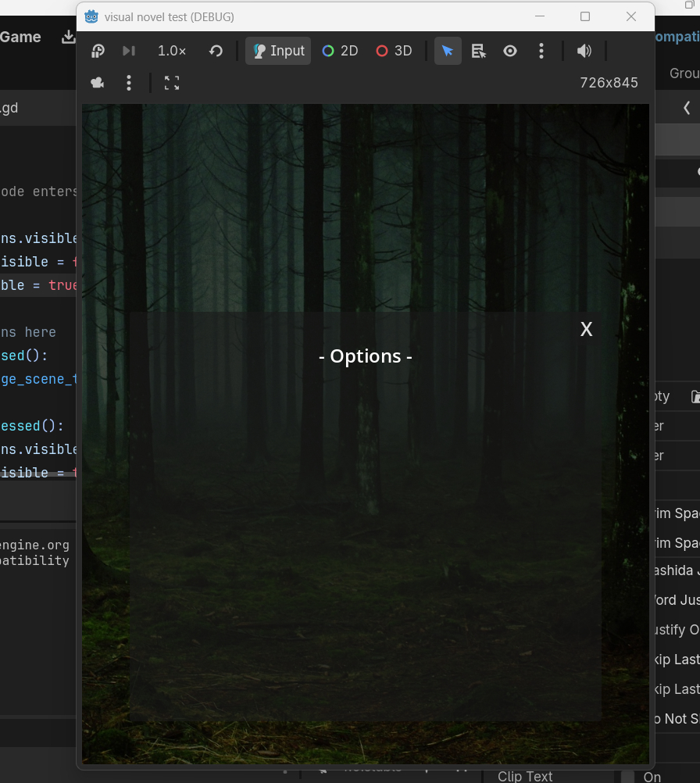Click the camera override icon
The height and width of the screenshot is (783, 700).
pyautogui.click(x=98, y=83)
